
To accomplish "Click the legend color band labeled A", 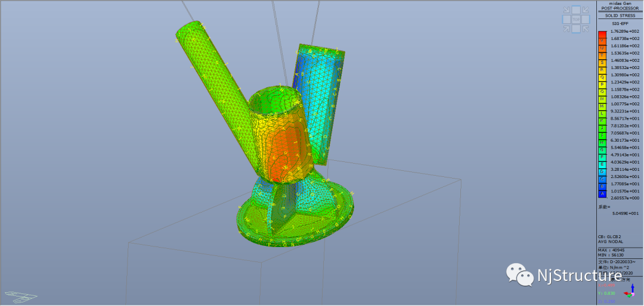I will pyautogui.click(x=602, y=195).
